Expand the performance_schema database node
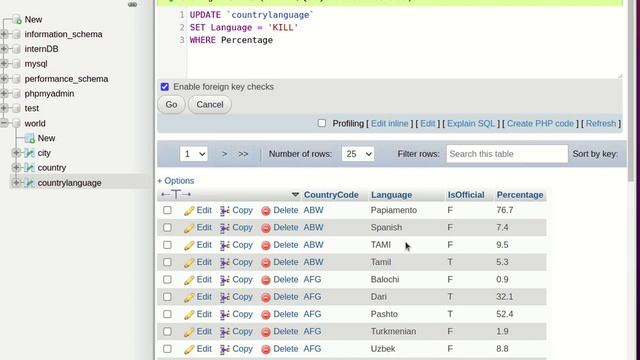Viewport: 640px width, 360px height. click(x=4, y=79)
